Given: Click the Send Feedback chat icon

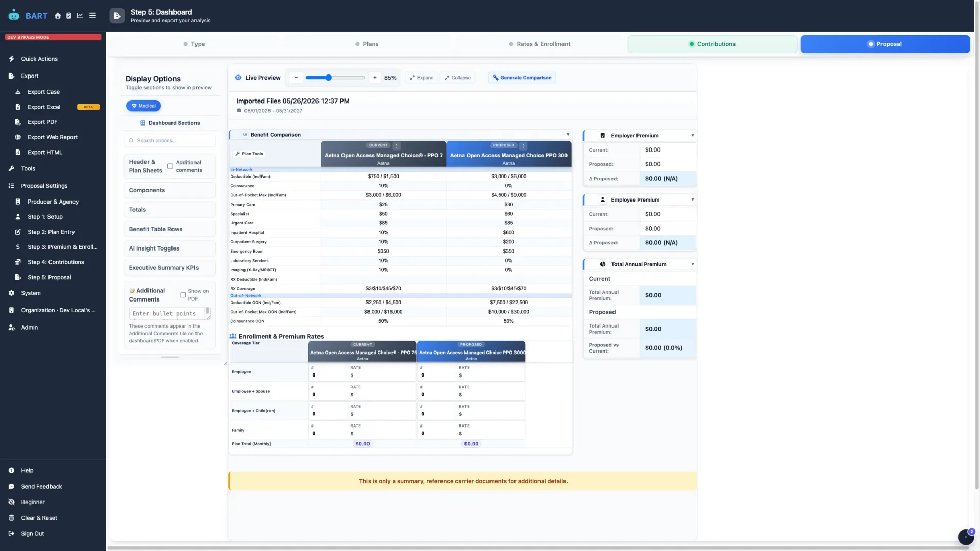Looking at the screenshot, I should [x=11, y=487].
